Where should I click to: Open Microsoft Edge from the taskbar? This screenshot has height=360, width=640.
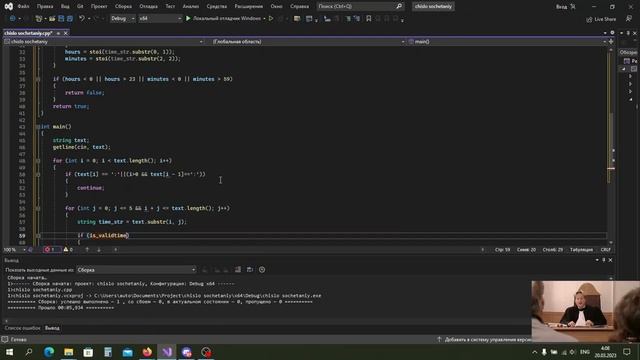(x=49, y=352)
